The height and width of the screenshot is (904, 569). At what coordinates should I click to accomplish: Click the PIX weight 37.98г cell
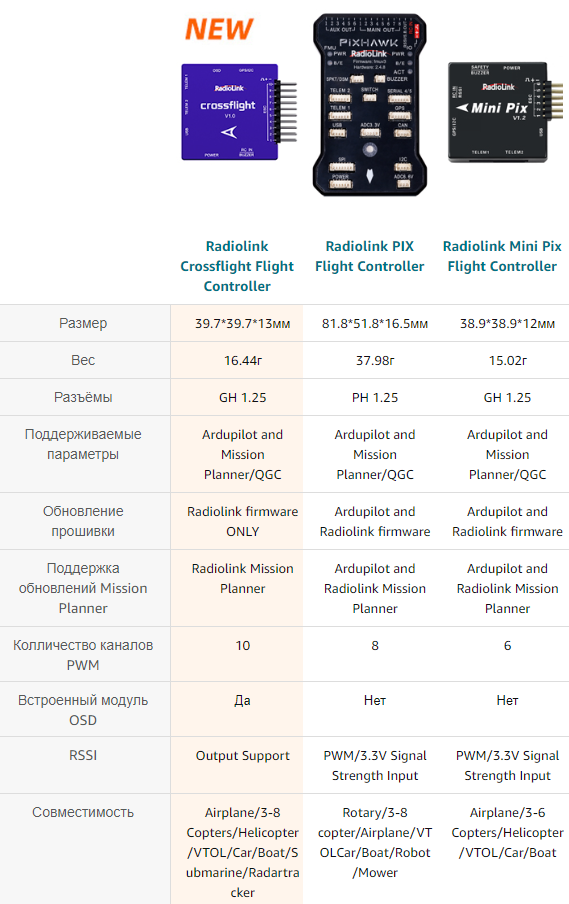tap(375, 360)
